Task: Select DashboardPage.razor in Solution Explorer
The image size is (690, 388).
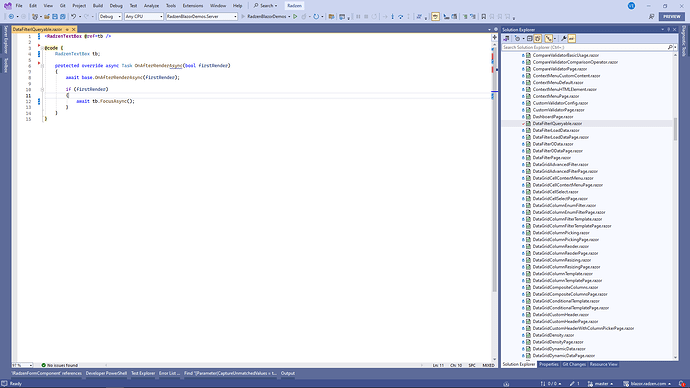Action: tap(553, 117)
